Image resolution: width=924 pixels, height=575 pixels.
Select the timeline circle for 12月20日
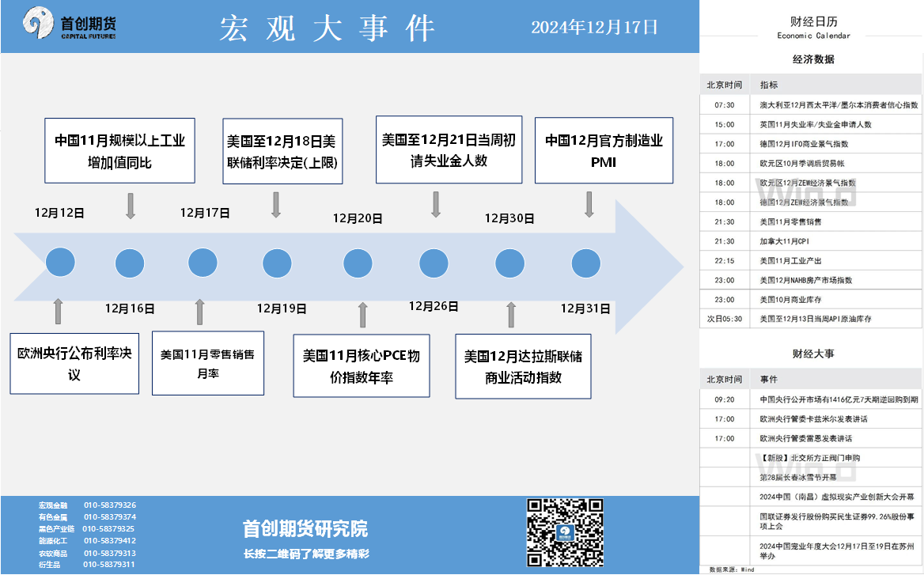[358, 263]
